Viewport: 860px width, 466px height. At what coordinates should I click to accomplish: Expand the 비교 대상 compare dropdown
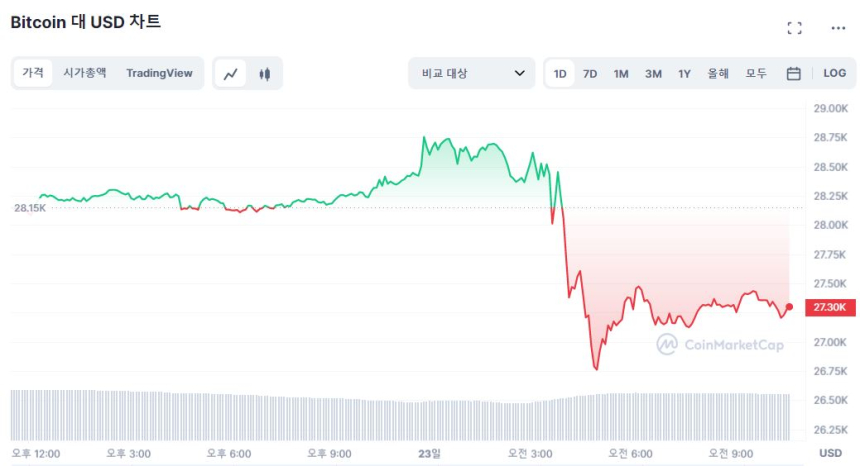pyautogui.click(x=472, y=73)
